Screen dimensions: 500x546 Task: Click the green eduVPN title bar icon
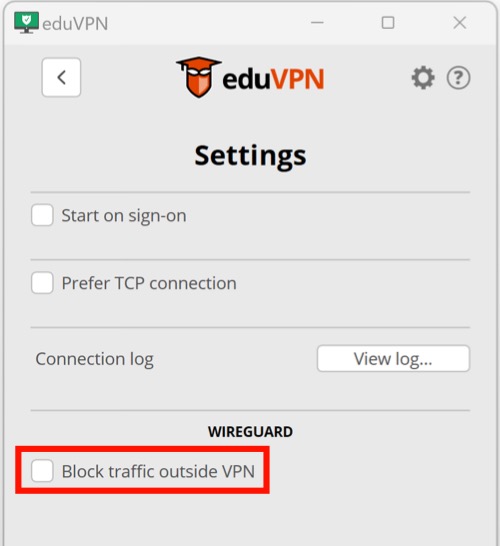tap(26, 22)
